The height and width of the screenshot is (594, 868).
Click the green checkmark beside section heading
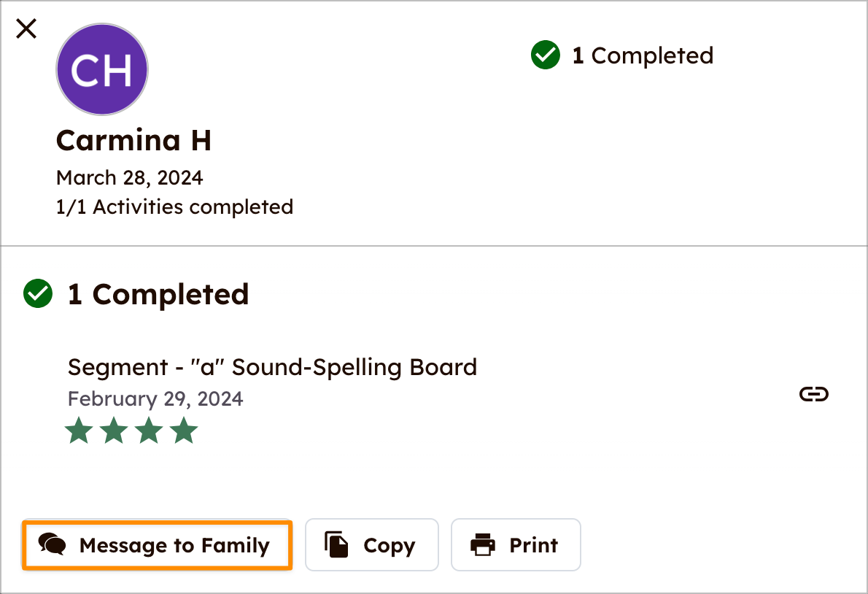point(38,294)
